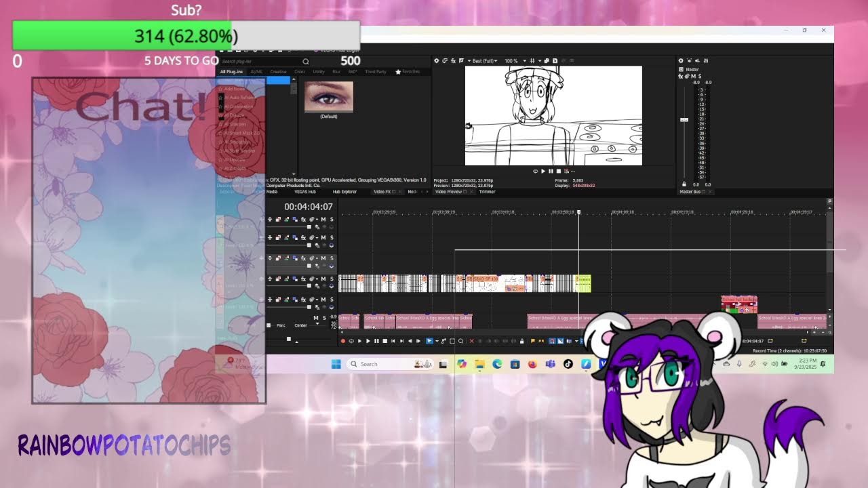868x488 pixels.
Task: Solo the first video track
Action: coord(332,220)
